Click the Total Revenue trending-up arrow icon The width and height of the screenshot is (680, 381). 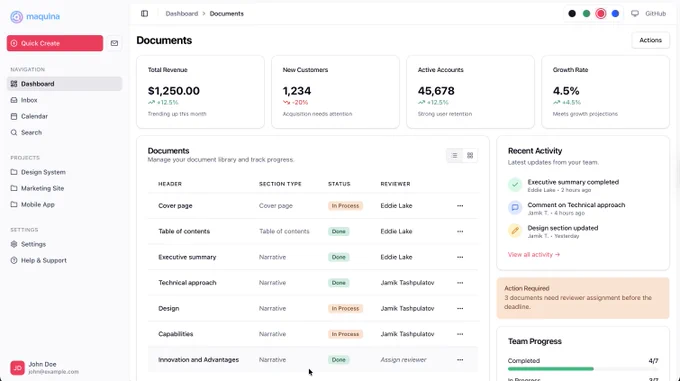coord(151,103)
